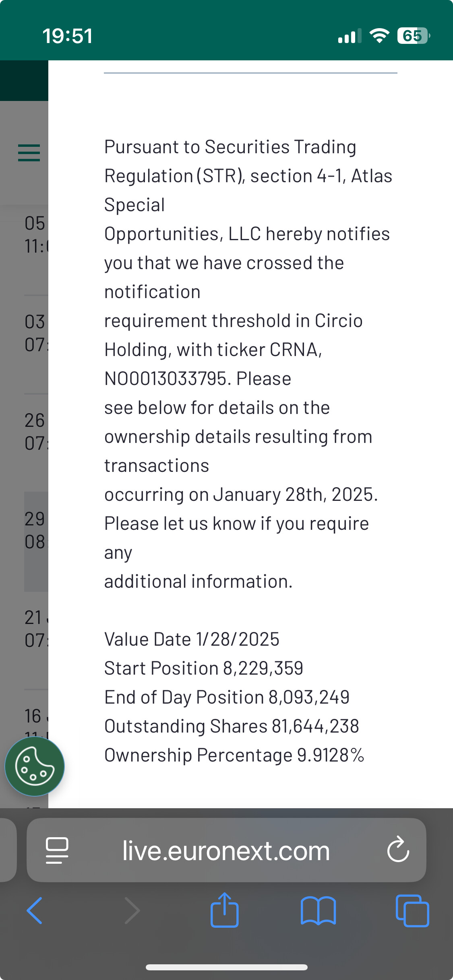Open the Safari share sheet icon
This screenshot has height=980, width=453.
pos(224,910)
